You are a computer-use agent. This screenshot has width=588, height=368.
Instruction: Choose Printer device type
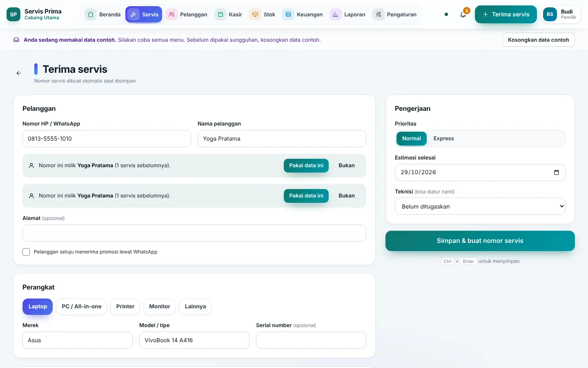(x=125, y=307)
